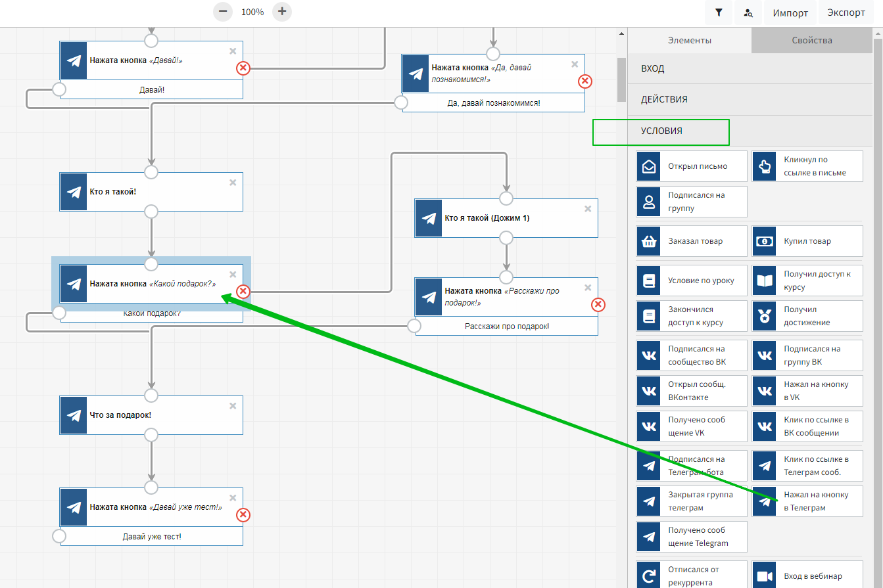Click the Импорт button

coord(790,12)
